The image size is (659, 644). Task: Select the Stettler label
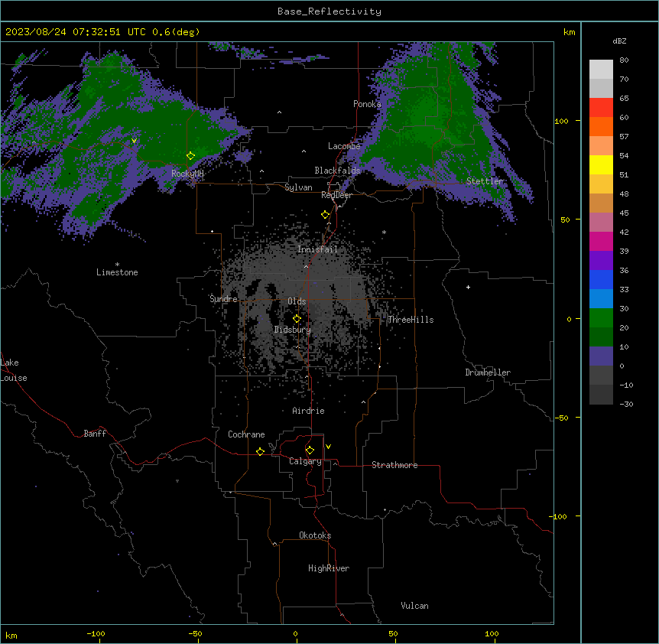click(x=485, y=181)
